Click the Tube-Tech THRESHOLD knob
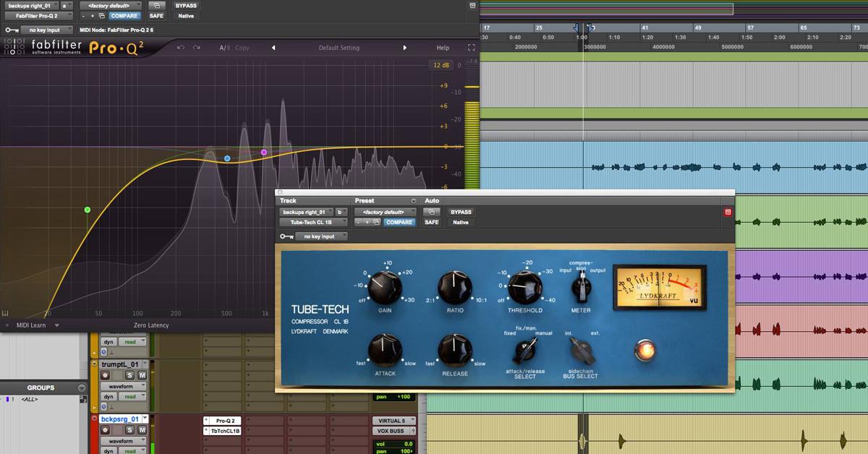Screen dimensions: 868x454 click(x=525, y=287)
